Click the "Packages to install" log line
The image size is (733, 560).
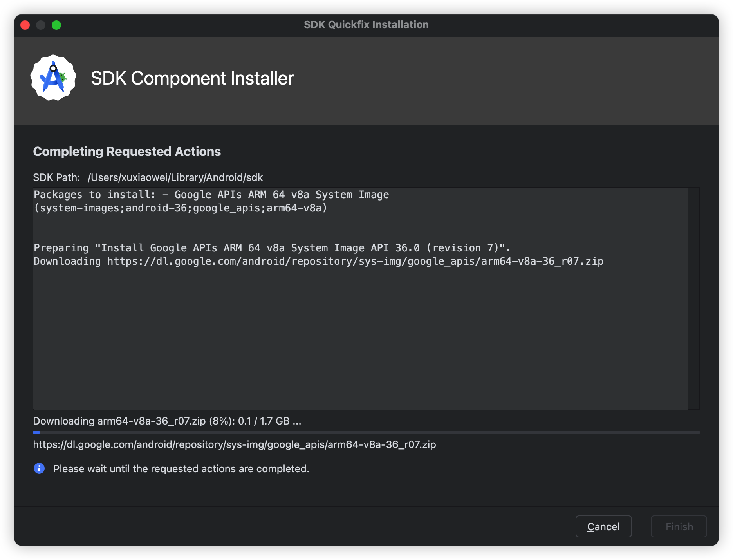pyautogui.click(x=211, y=195)
